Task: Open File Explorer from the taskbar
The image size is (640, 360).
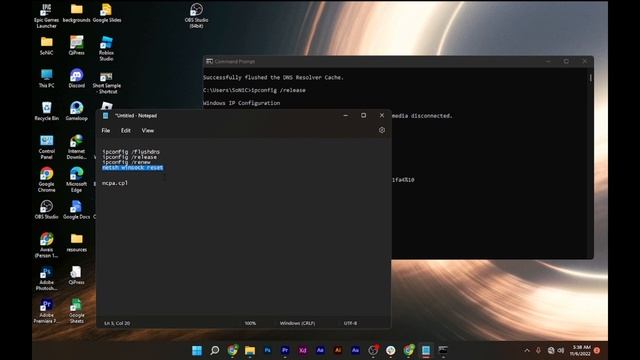Action: 250,350
